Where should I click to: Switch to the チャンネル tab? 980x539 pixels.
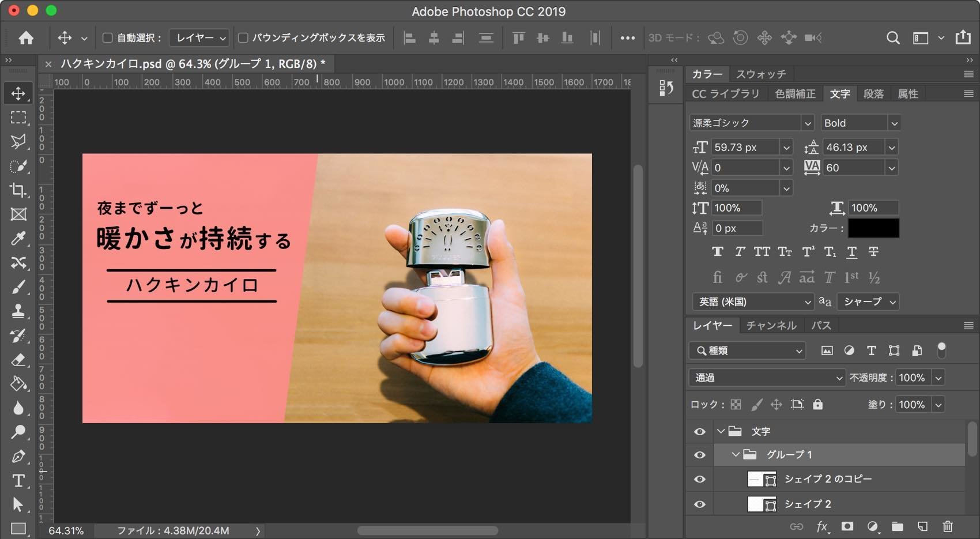pos(771,326)
